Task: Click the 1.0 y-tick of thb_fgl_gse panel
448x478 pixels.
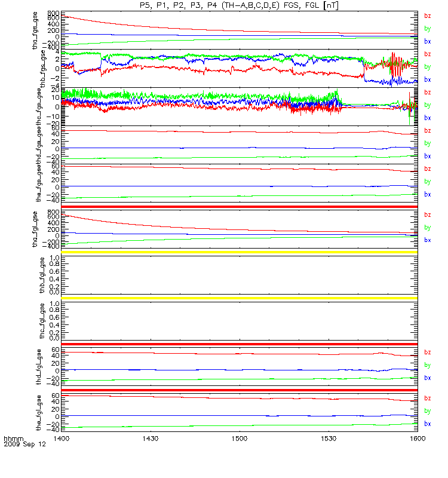Action: (x=54, y=258)
